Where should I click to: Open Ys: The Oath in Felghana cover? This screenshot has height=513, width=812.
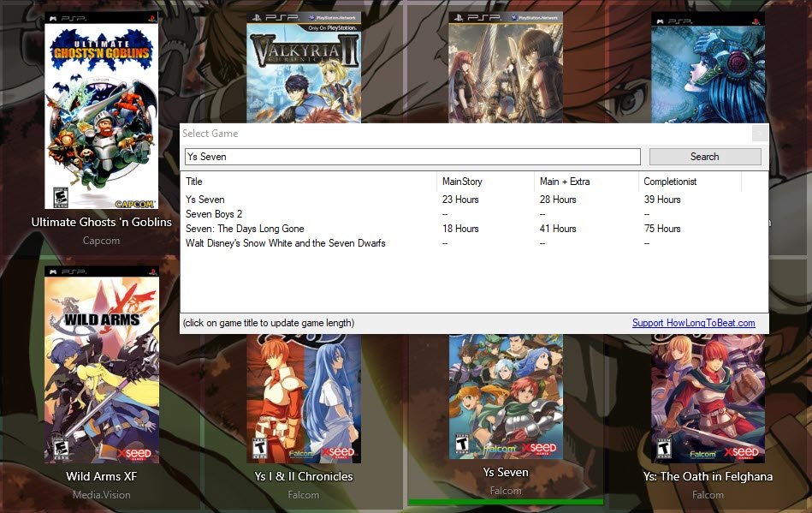708,398
